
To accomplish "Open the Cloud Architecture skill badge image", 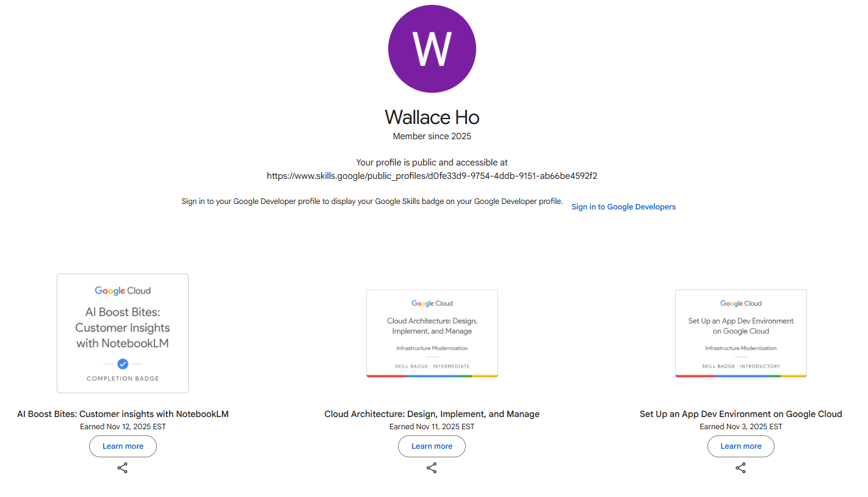I will 432,333.
